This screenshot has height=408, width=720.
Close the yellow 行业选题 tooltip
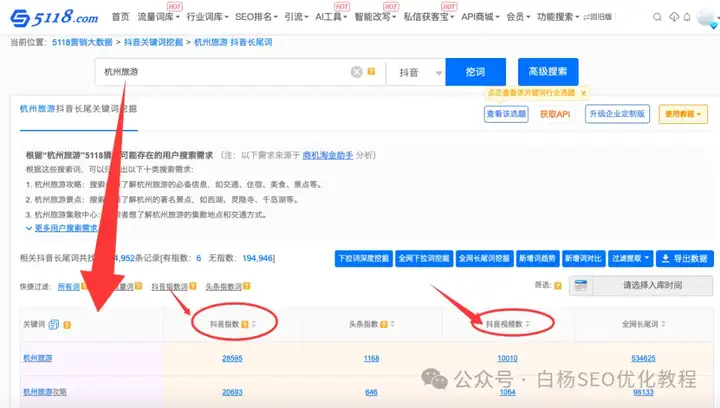(x=583, y=93)
